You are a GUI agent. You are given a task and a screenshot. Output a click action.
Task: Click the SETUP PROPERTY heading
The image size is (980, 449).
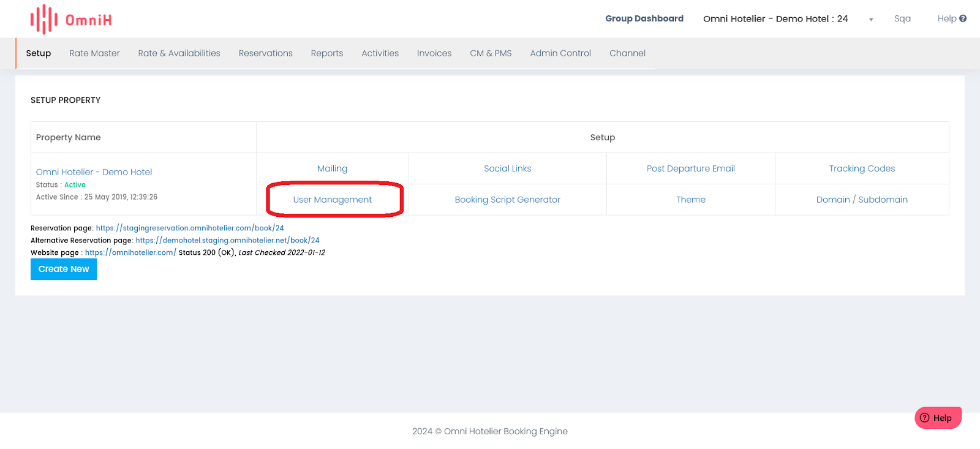[66, 100]
